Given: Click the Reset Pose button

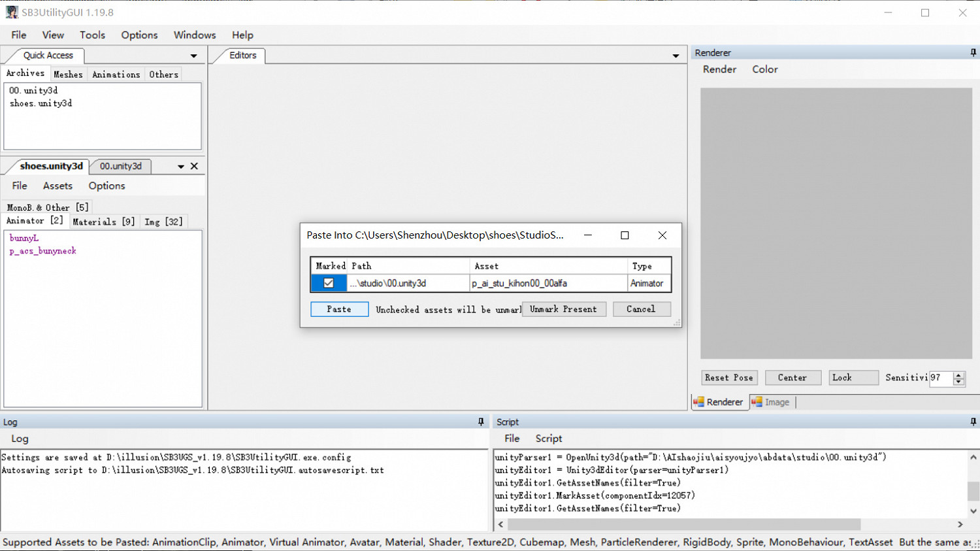Looking at the screenshot, I should click(728, 378).
